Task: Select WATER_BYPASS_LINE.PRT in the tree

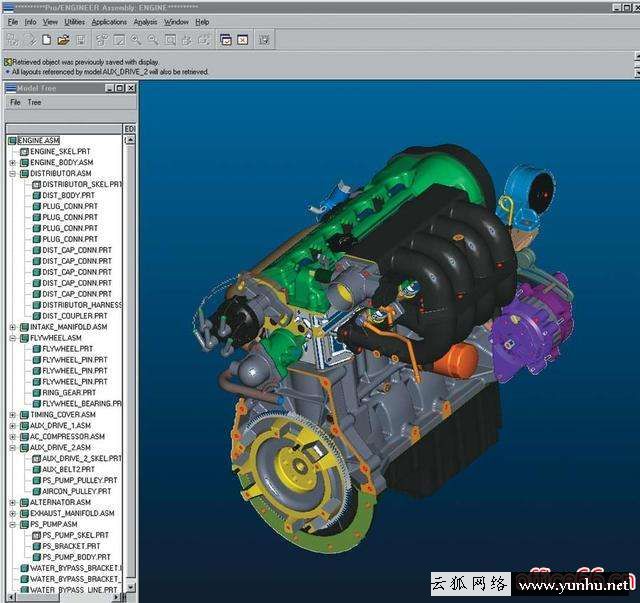Action: pyautogui.click(x=73, y=590)
